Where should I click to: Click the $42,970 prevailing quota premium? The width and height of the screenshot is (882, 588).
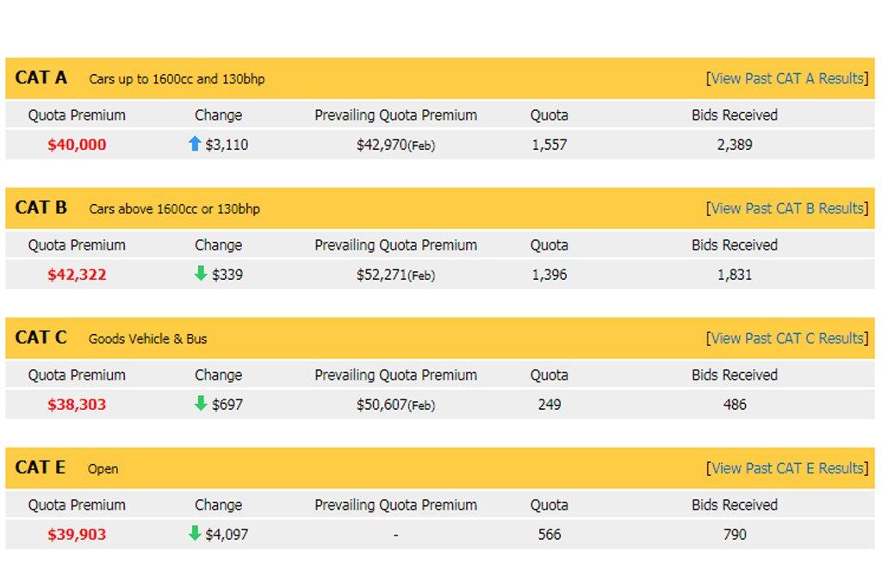click(x=381, y=145)
